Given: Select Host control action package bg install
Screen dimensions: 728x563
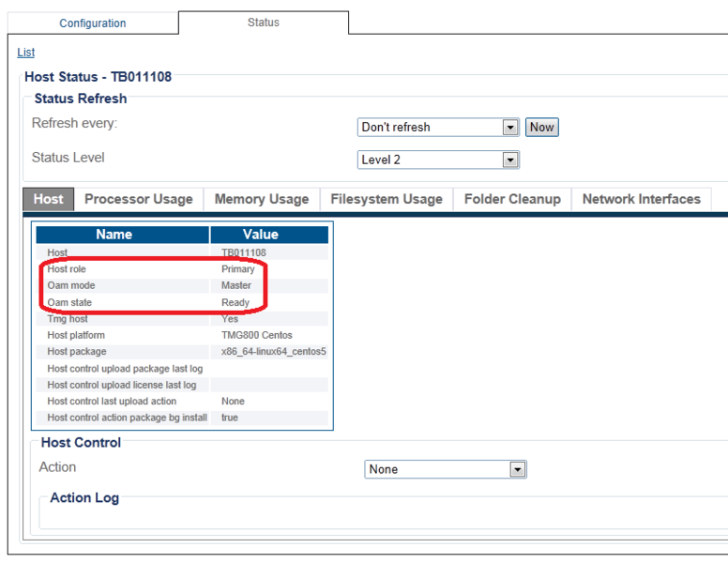Looking at the screenshot, I should 127,418.
